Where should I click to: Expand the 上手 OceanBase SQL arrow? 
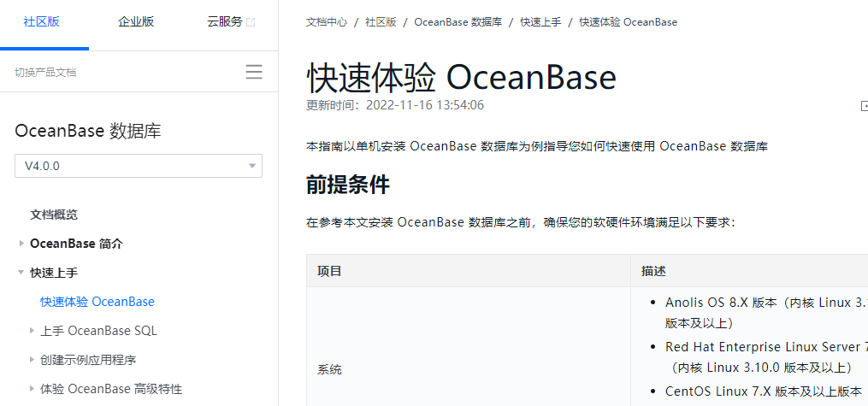(32, 330)
